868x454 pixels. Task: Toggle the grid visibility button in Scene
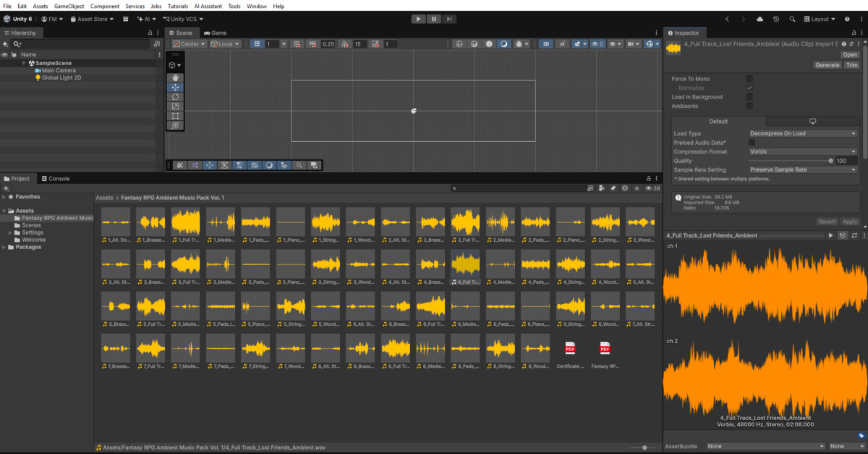[x=256, y=44]
